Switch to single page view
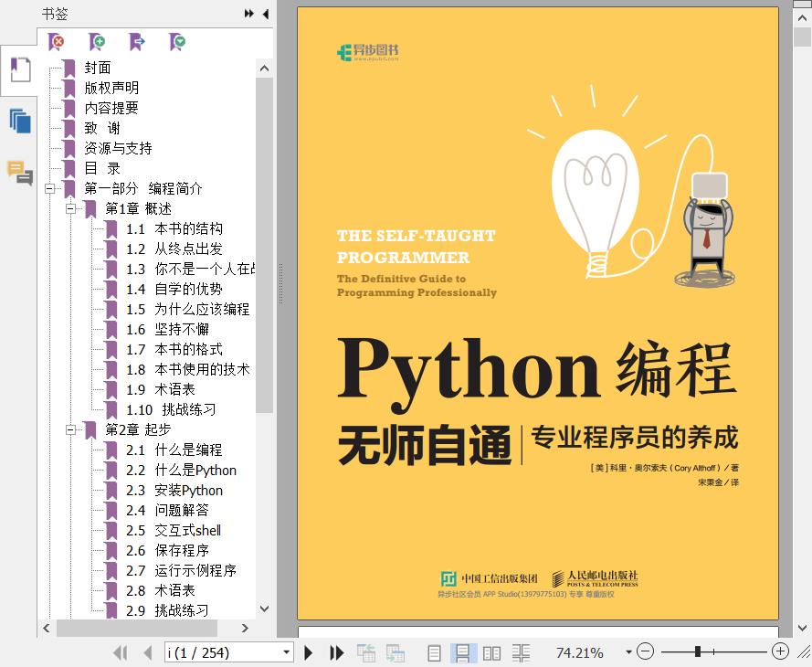The height and width of the screenshot is (667, 812). 435,653
